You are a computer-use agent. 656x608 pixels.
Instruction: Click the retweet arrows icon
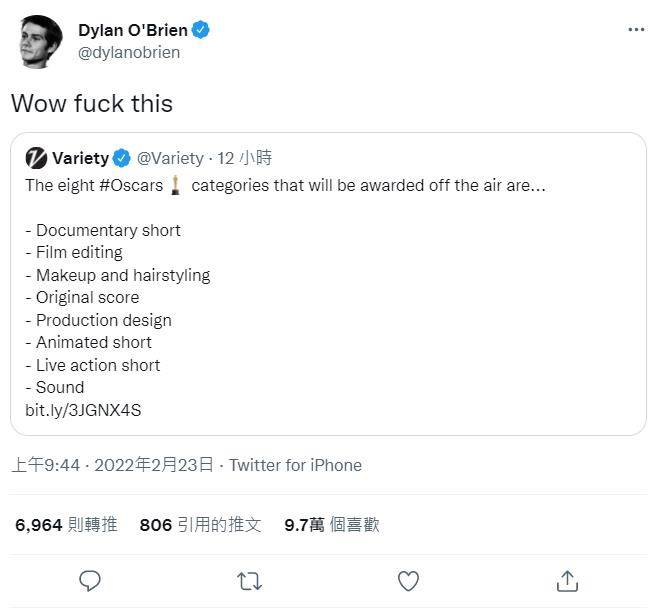248,580
